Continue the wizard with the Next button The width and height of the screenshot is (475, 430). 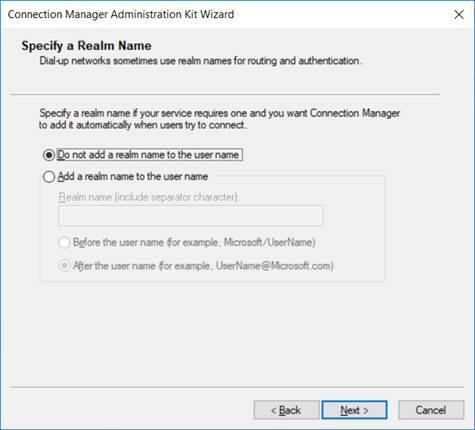[354, 410]
